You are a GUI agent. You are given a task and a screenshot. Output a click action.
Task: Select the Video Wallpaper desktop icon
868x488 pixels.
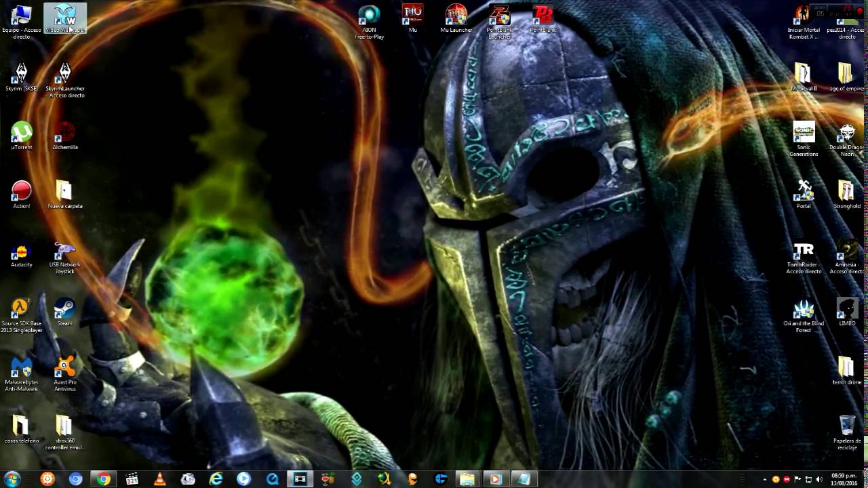(x=64, y=19)
